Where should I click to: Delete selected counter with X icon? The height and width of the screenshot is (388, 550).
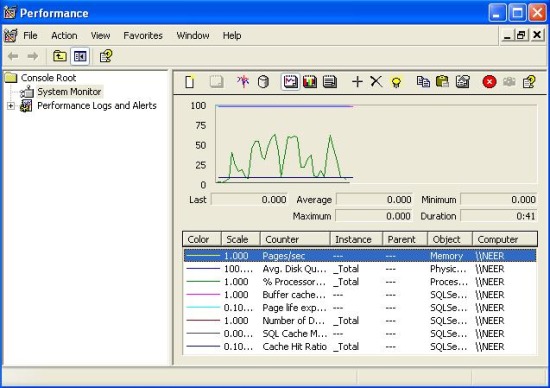(376, 82)
